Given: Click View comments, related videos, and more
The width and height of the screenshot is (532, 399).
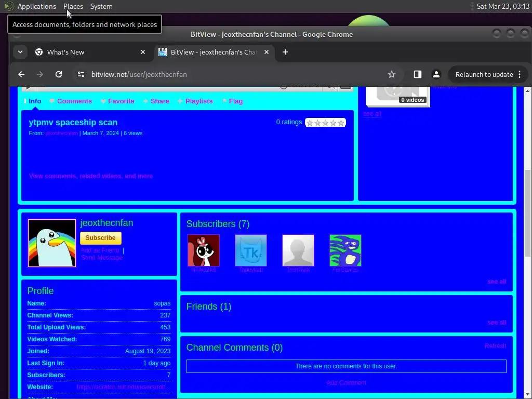Looking at the screenshot, I should (90, 176).
